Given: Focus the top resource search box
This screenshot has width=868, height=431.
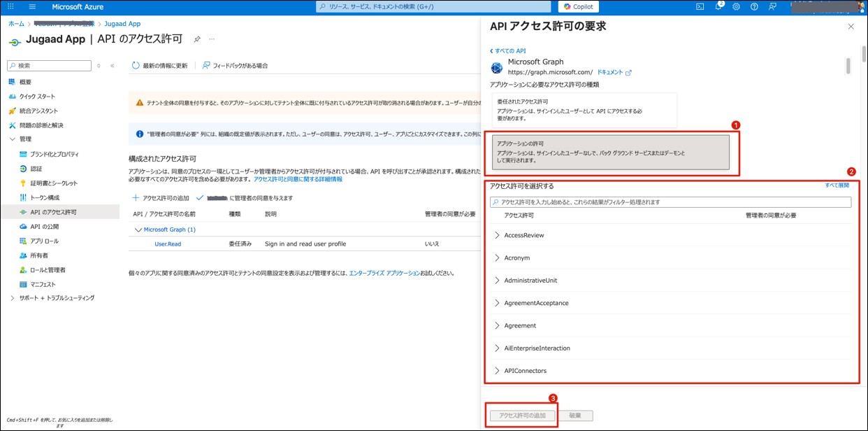Looking at the screenshot, I should (434, 6).
